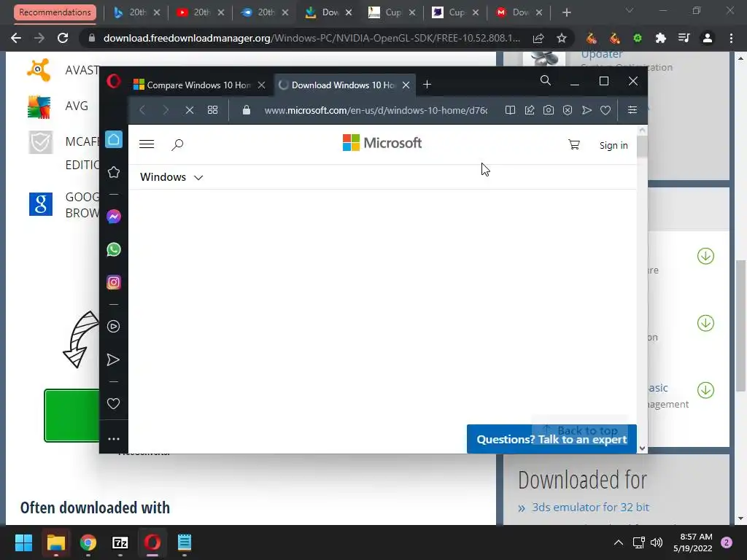Open volume control in tray
This screenshot has width=747, height=560.
tap(657, 542)
